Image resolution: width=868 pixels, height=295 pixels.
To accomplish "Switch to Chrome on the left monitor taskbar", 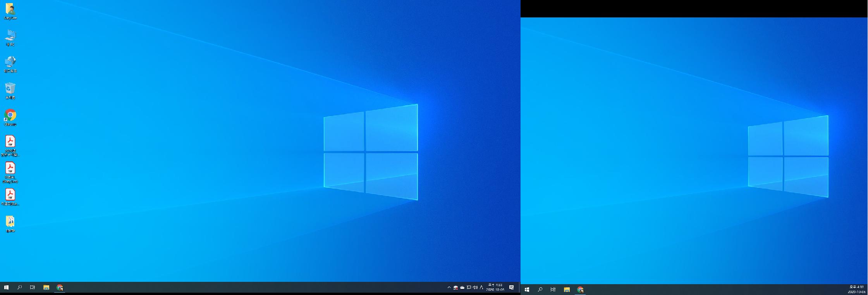I will 60,287.
